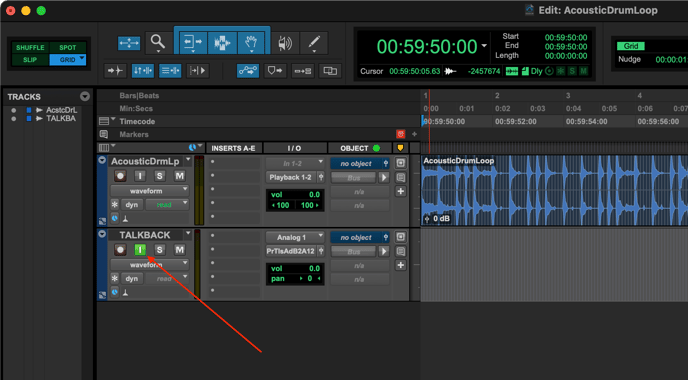
Task: Click plus icon on TALKBACK object column
Action: 401,265
